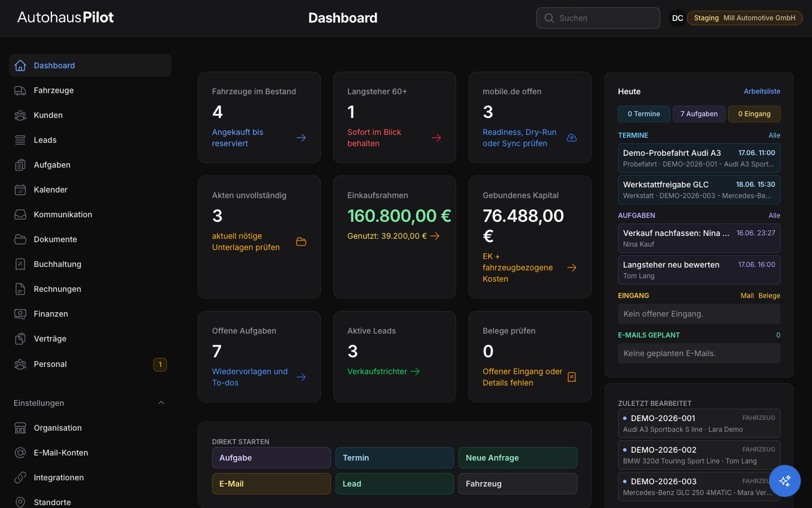Viewport: 812px width, 508px height.
Task: Click arrow on Offene Aufgaben card
Action: pos(301,377)
